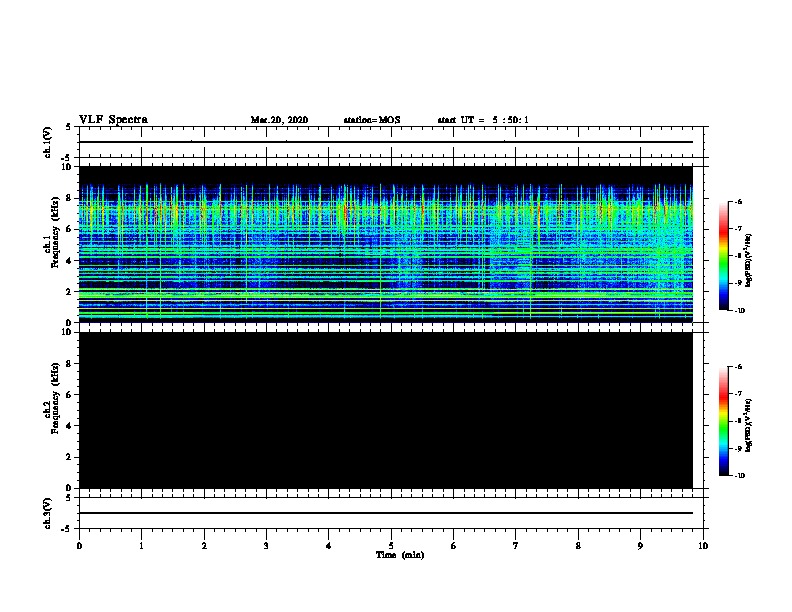Click the ch.1 "Frequency (kHz)" axis label
The height and width of the screenshot is (612, 792).
(x=53, y=232)
